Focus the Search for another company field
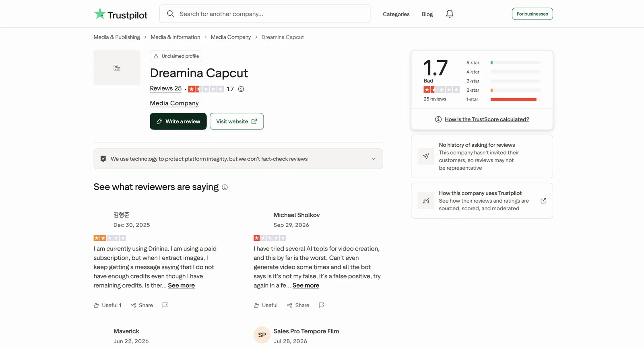644x349 pixels. (265, 14)
